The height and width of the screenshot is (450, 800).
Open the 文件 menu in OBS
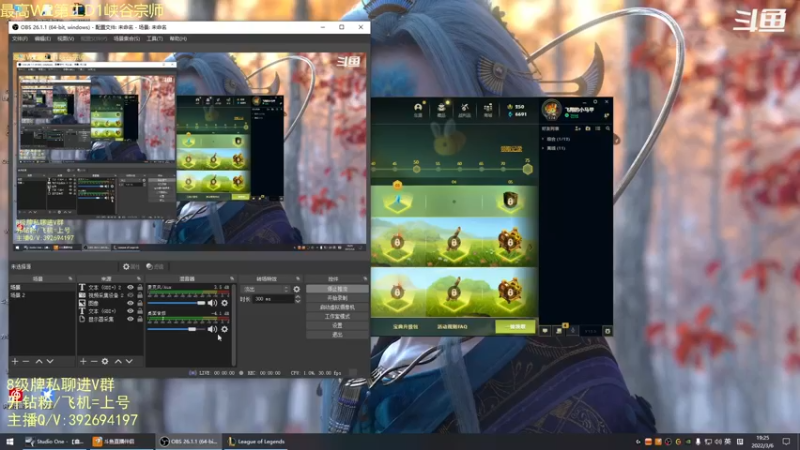[x=20, y=38]
